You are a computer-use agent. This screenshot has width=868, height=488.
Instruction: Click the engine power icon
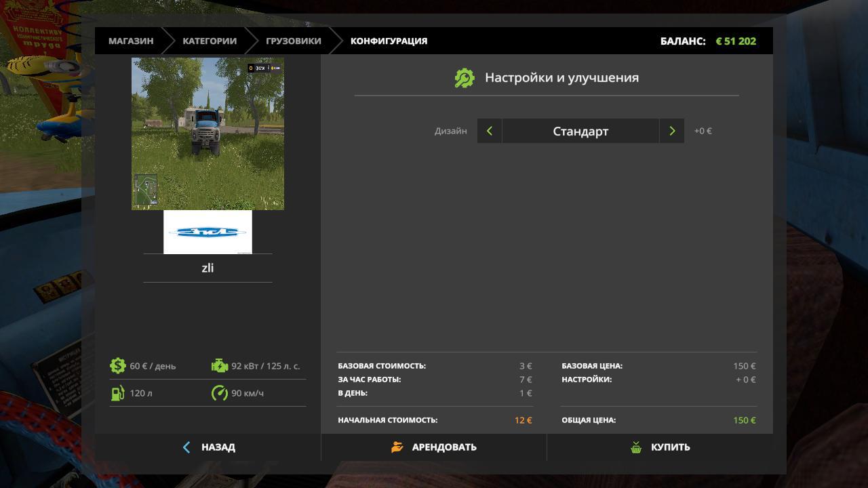click(x=219, y=366)
